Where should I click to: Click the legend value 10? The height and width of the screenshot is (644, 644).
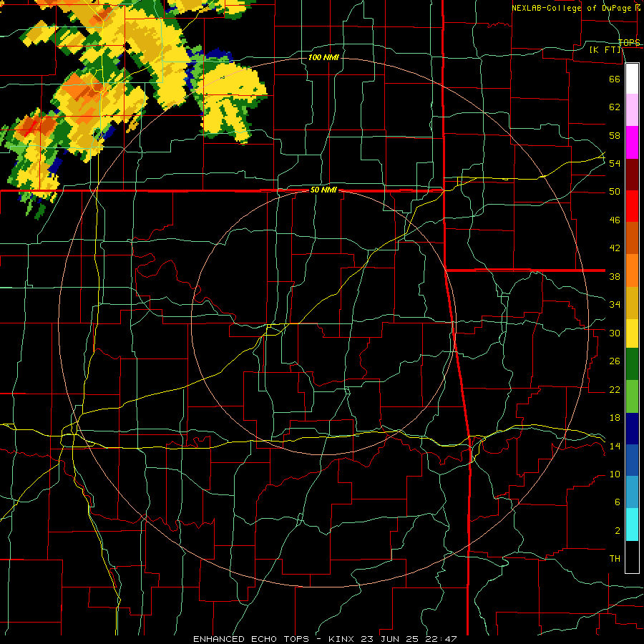(x=615, y=474)
